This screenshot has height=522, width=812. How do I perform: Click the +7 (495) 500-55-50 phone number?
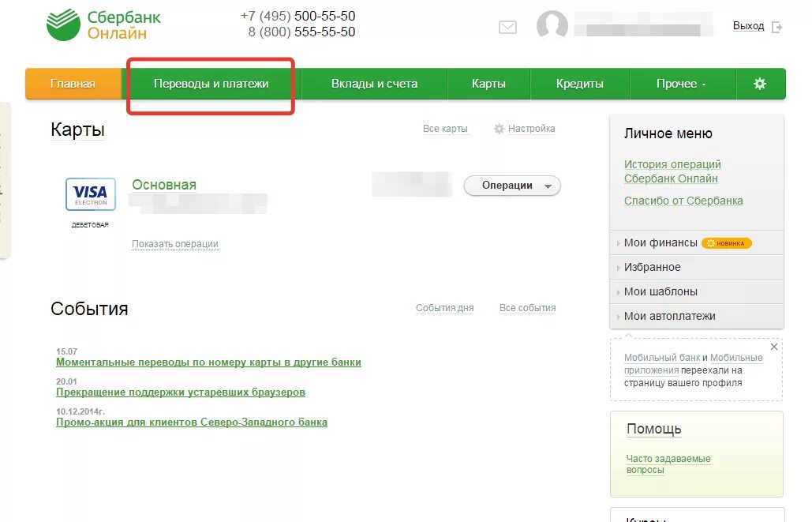pyautogui.click(x=297, y=16)
